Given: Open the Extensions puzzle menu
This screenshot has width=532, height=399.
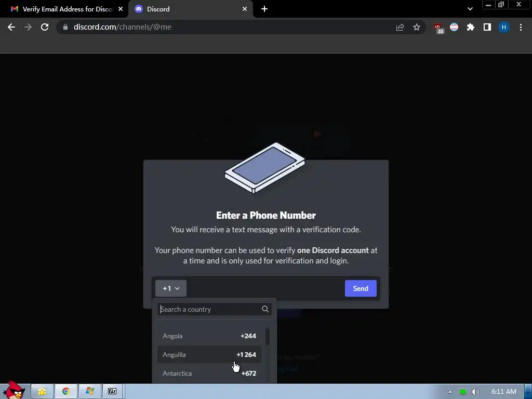Looking at the screenshot, I should pos(471,27).
